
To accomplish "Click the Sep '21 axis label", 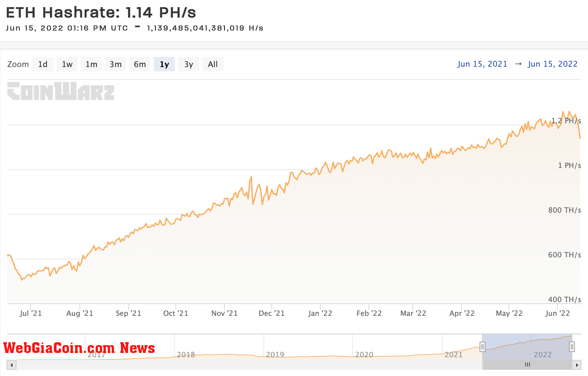I will pyautogui.click(x=128, y=313).
